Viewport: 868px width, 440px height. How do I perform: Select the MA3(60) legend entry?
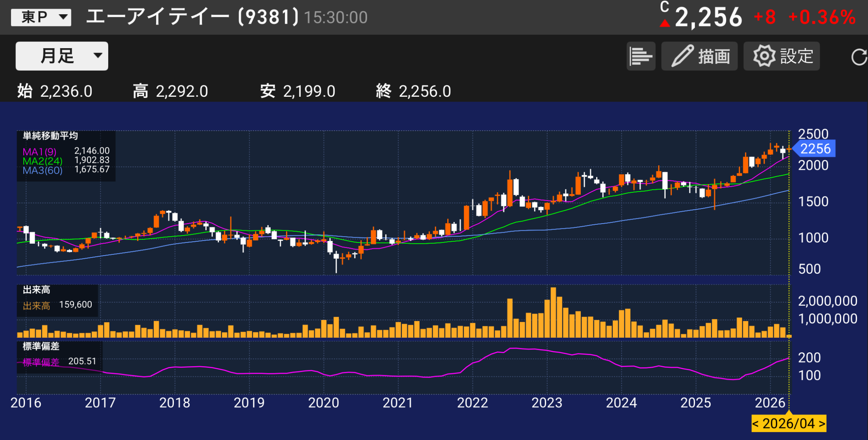click(42, 171)
